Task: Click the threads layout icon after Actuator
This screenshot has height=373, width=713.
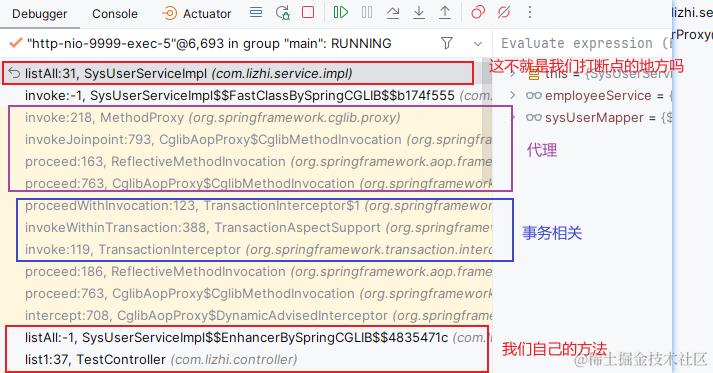Action: 256,12
